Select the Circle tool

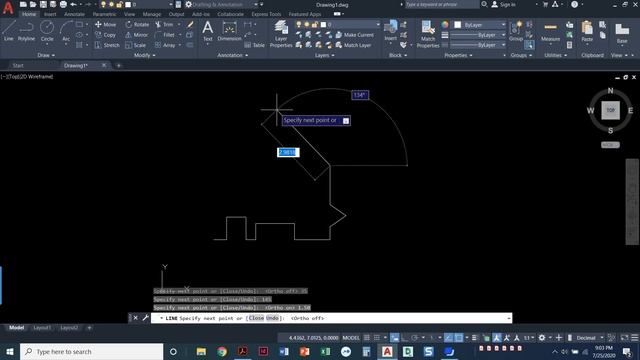(x=47, y=31)
